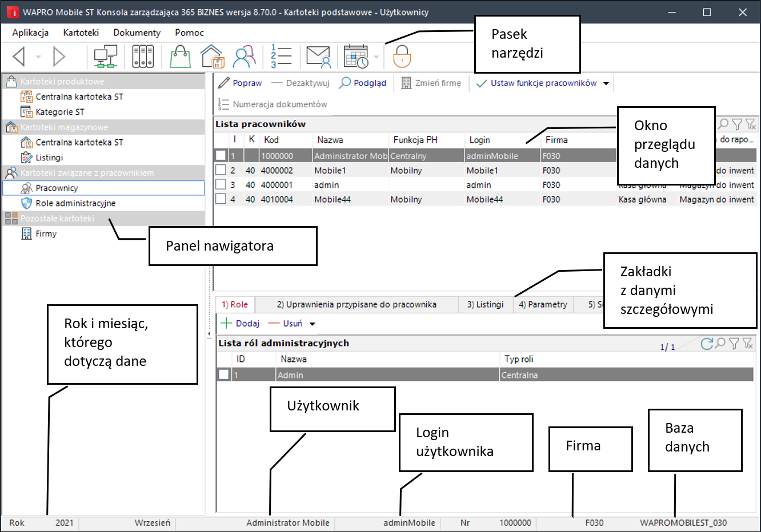Click filter funnel icon in Lista pracowników header
761x532 pixels.
737,124
